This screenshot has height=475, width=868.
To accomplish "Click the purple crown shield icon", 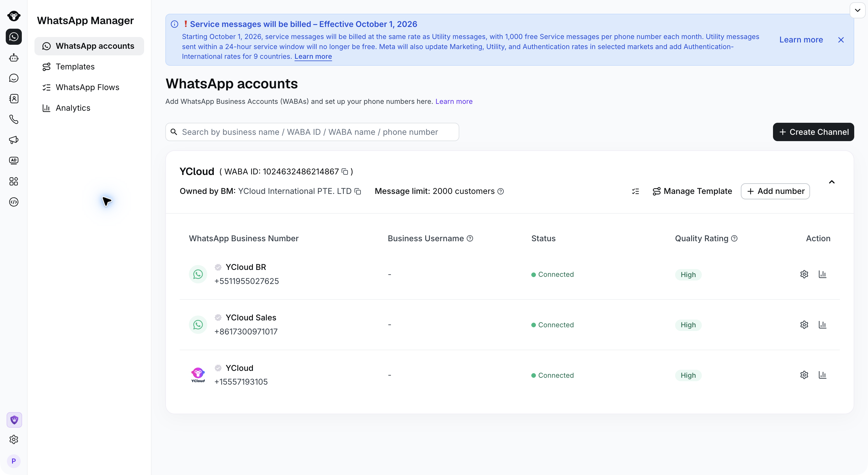I will pyautogui.click(x=14, y=420).
